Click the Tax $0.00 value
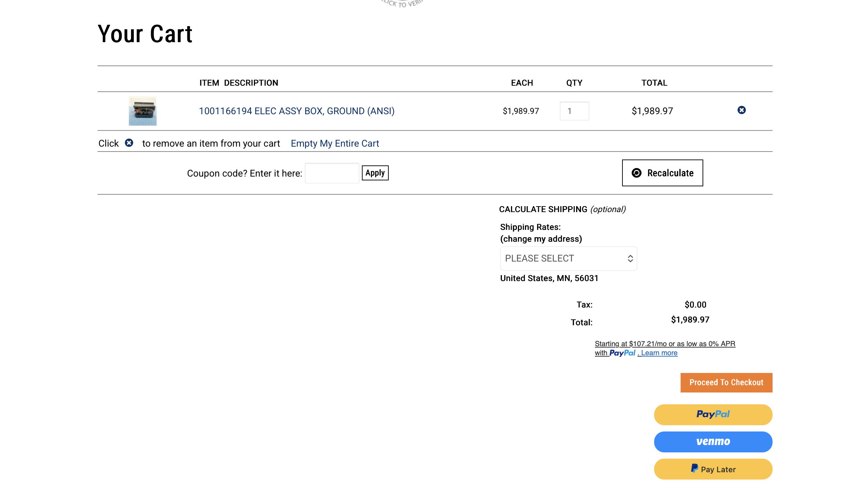 pos(696,305)
